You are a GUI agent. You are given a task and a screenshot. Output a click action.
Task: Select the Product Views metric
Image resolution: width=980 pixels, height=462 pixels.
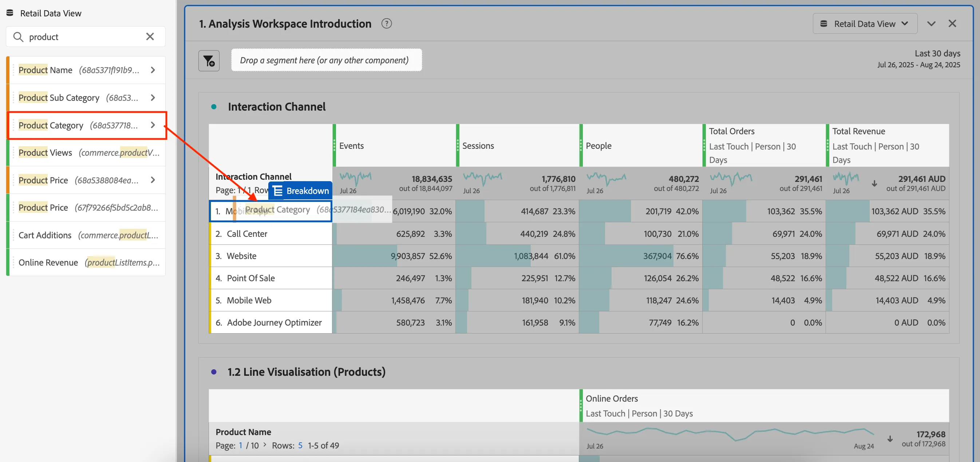86,152
